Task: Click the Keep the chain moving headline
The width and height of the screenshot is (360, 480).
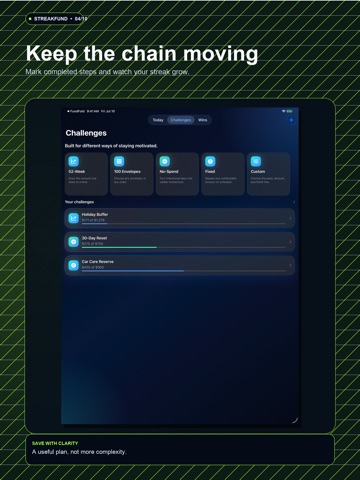Action: pyautogui.click(x=142, y=54)
